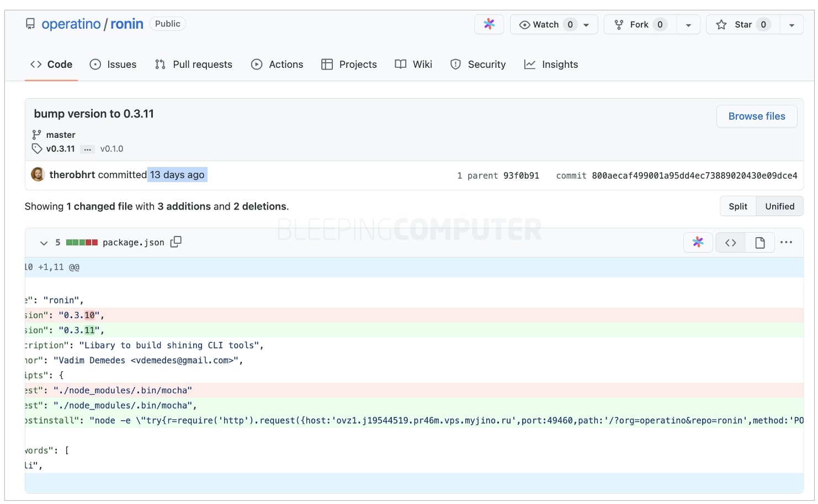Screen dimensions: 818x504
Task: Click the eye icon in Watch button
Action: tap(524, 25)
